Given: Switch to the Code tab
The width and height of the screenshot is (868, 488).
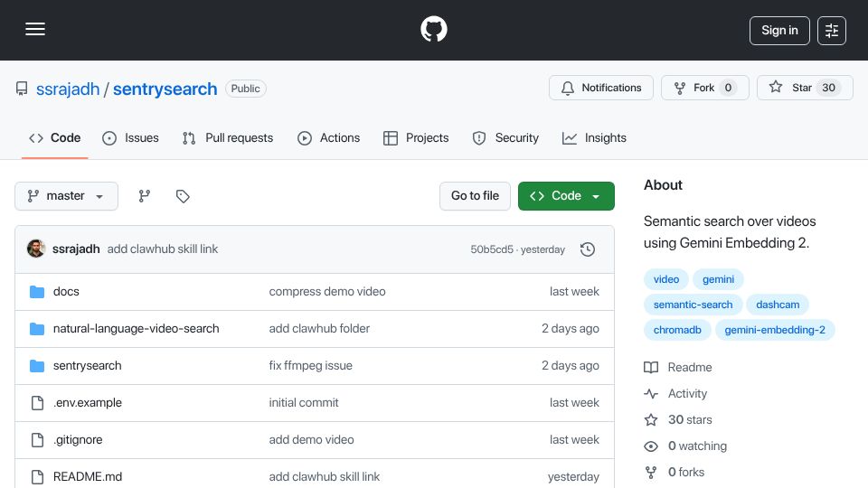Looking at the screenshot, I should 55,137.
